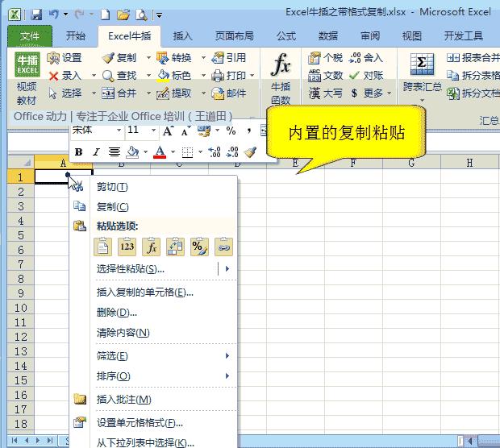Image resolution: width=500 pixels, height=448 pixels.
Task: Open the Undo history dropdown arrow
Action: [x=65, y=15]
